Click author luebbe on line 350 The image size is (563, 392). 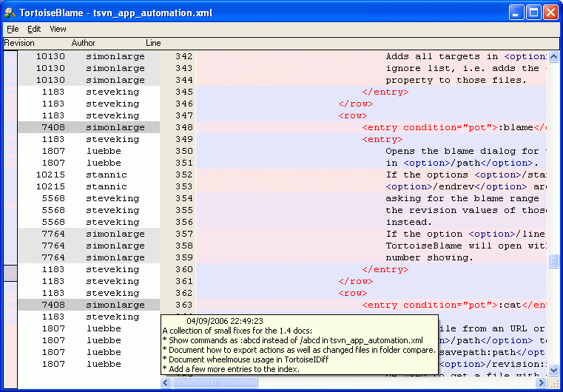point(104,151)
